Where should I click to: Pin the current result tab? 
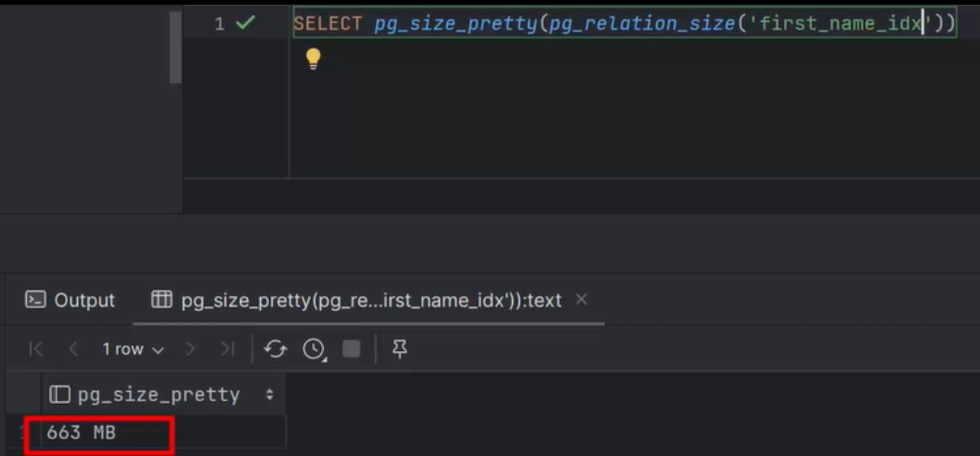pyautogui.click(x=400, y=349)
